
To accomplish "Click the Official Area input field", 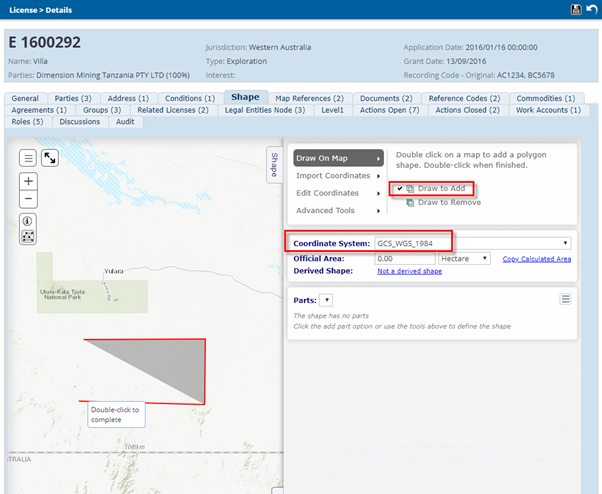I will tap(405, 259).
